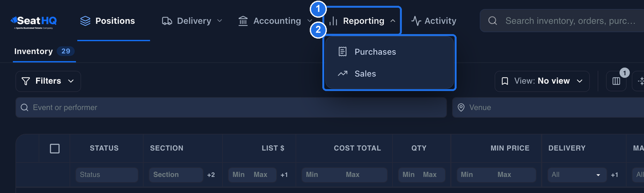Screen dimensions: 644x193
Task: Open the View: No view dropdown
Action: point(542,81)
